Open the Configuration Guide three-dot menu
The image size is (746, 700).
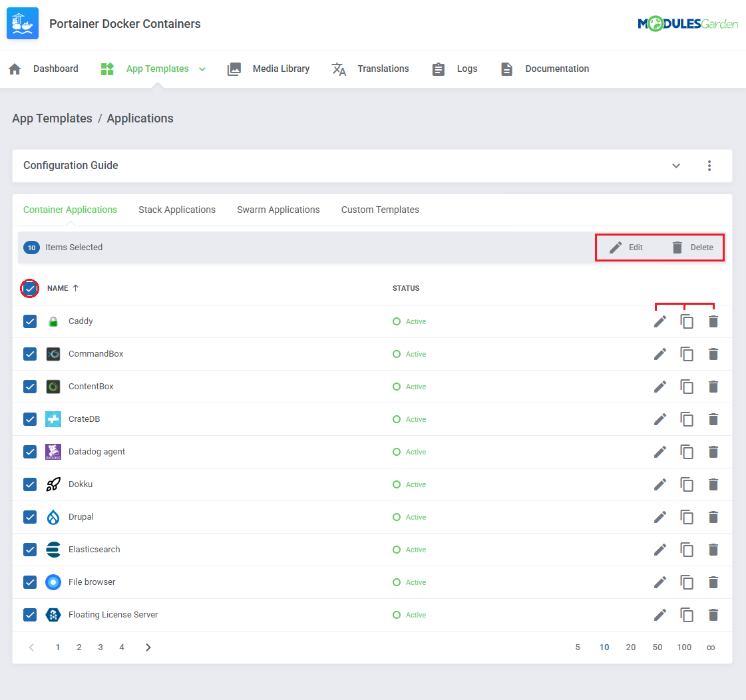[709, 166]
